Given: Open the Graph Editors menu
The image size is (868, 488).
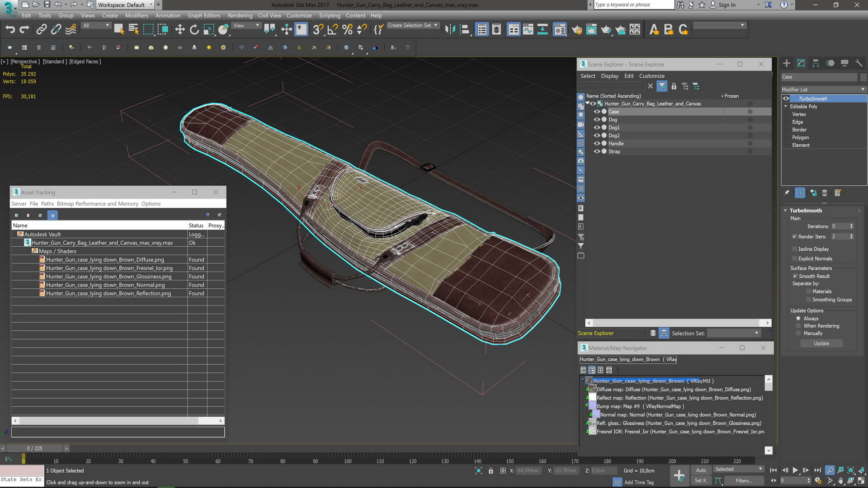Looking at the screenshot, I should pos(204,15).
